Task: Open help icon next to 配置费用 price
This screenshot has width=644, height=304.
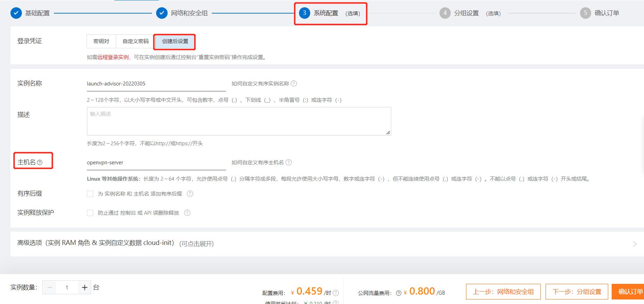Action: (x=336, y=293)
